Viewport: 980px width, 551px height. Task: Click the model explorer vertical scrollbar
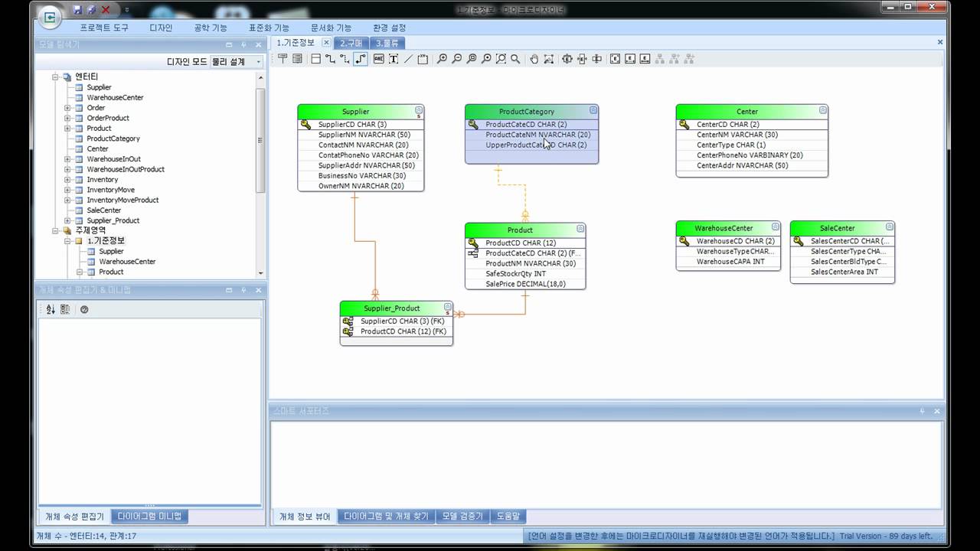coord(260,140)
